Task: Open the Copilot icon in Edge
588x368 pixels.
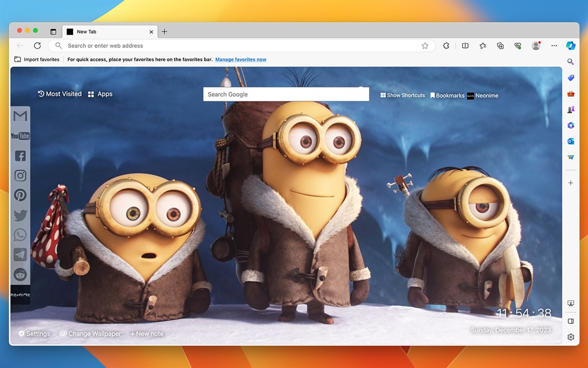Action: pos(570,46)
